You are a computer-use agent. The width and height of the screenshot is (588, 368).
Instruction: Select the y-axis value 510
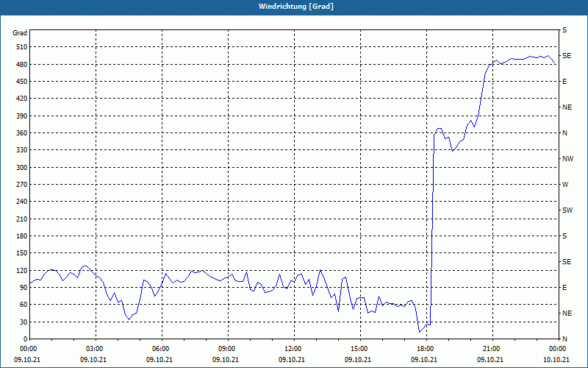pyautogui.click(x=22, y=47)
